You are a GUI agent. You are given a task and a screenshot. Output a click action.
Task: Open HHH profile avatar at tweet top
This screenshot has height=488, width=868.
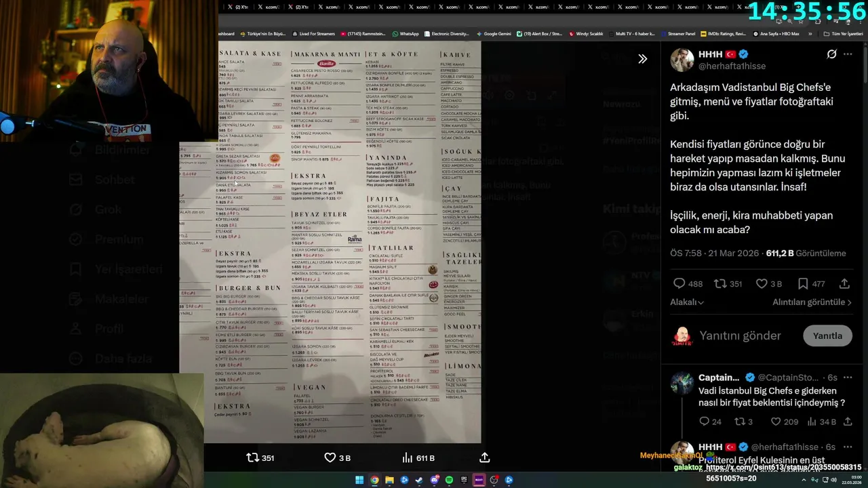point(682,60)
